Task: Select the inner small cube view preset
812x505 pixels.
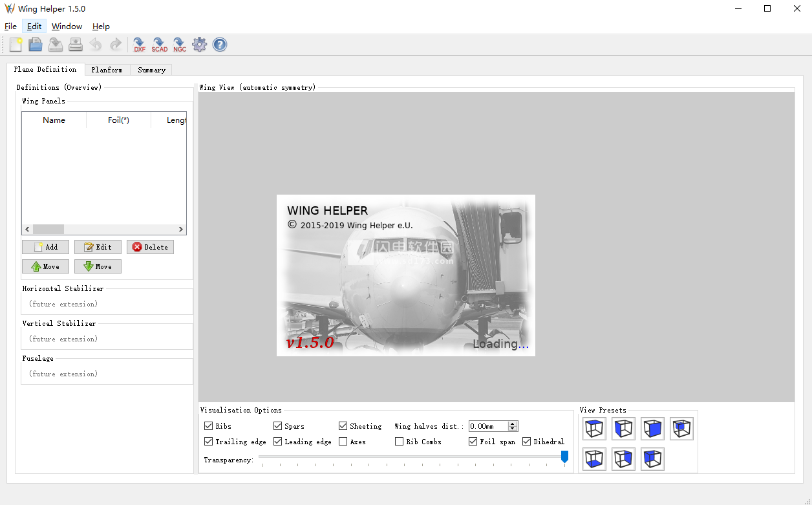Action: tap(681, 429)
